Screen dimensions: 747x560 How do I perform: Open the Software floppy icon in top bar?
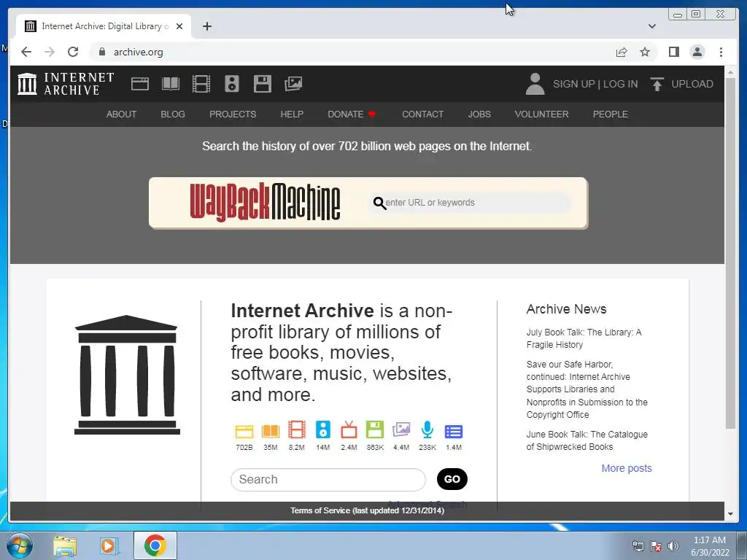(262, 84)
